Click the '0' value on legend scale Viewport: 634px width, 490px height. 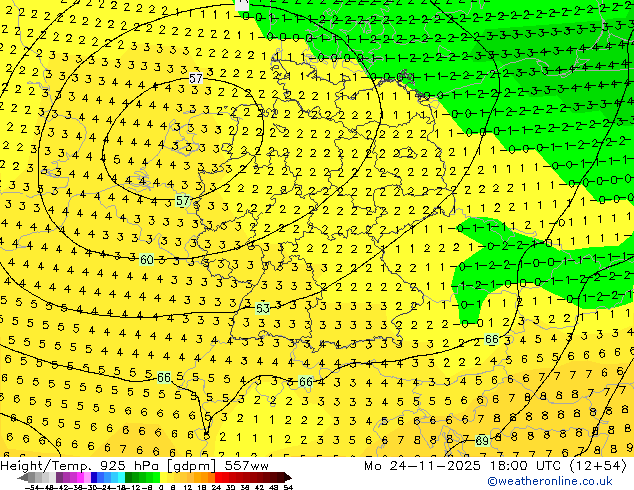point(161,487)
